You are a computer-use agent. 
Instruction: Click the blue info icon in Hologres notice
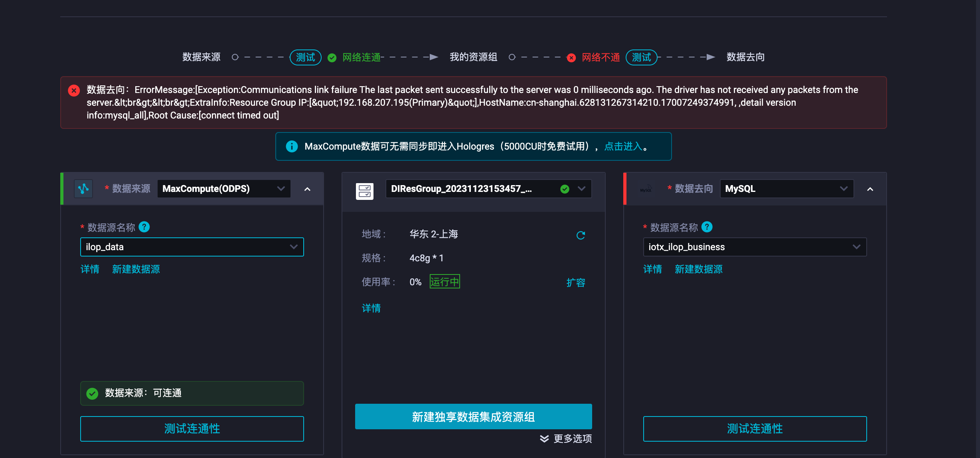pos(292,146)
